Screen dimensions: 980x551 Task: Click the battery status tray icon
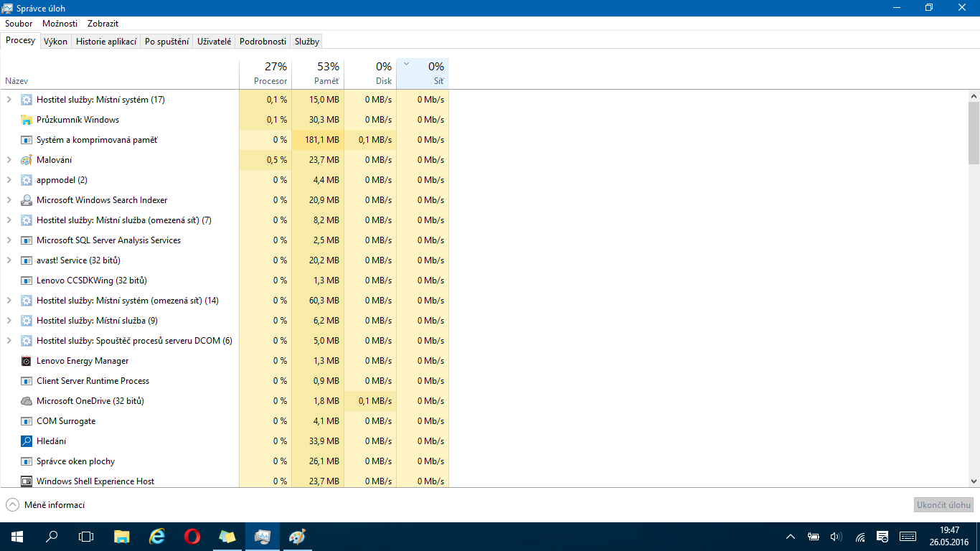813,537
